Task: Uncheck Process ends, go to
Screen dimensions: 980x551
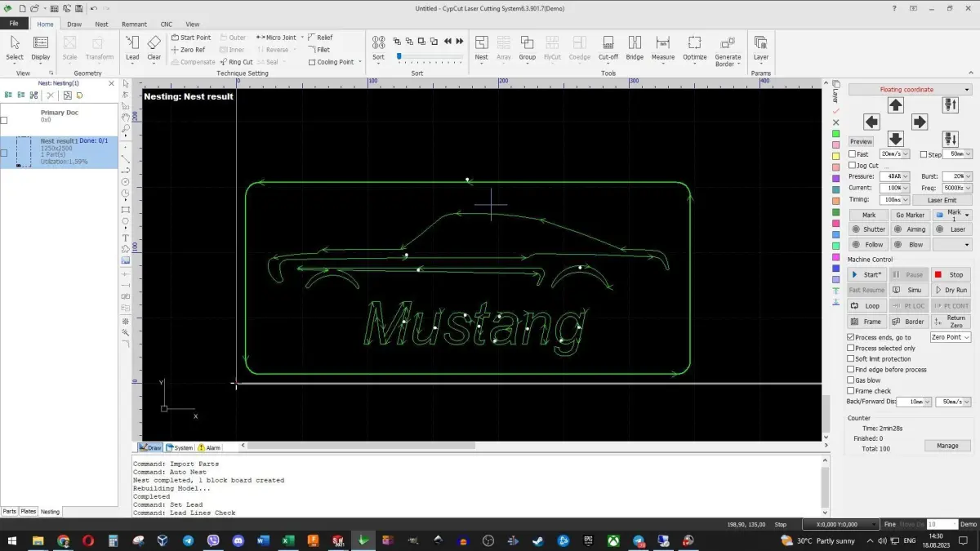Action: (x=851, y=337)
